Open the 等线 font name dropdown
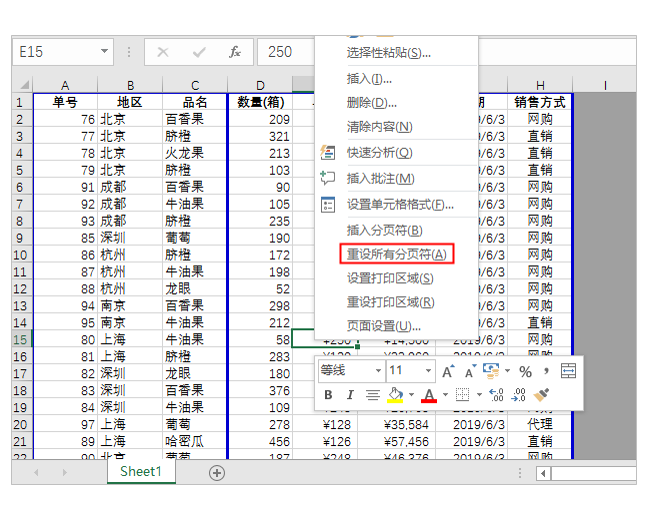 378,371
